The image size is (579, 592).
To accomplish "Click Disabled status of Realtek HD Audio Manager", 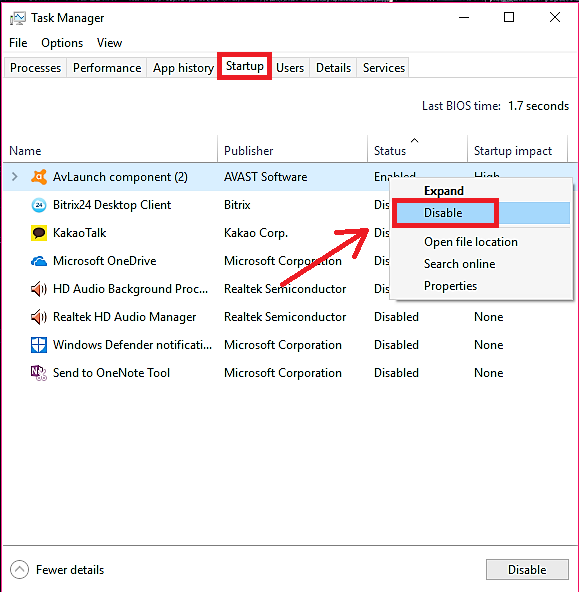I will pos(396,317).
